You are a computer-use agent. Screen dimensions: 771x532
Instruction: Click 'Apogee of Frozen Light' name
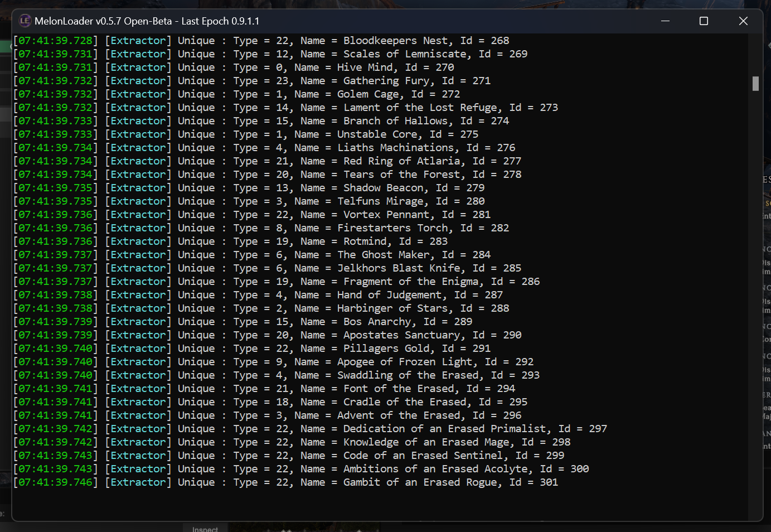405,362
